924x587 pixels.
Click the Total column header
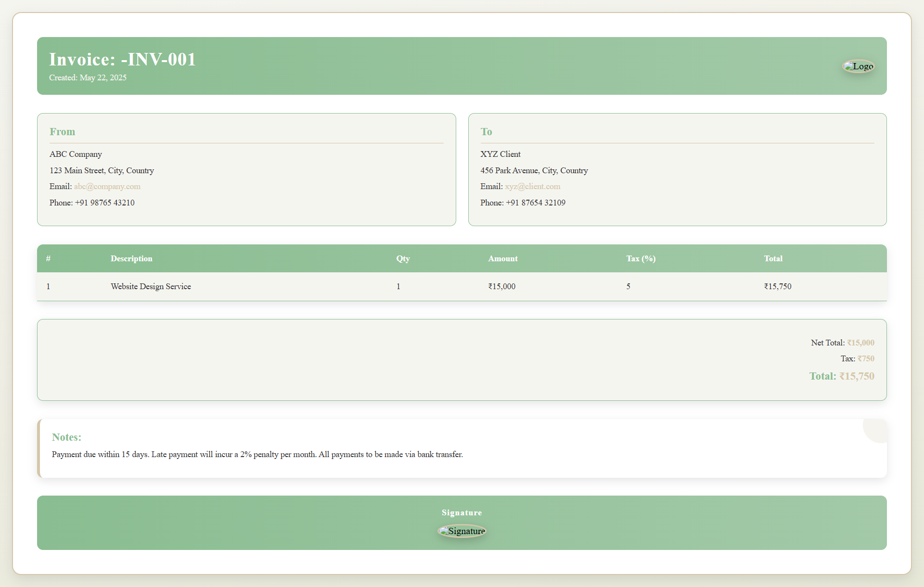click(x=773, y=259)
